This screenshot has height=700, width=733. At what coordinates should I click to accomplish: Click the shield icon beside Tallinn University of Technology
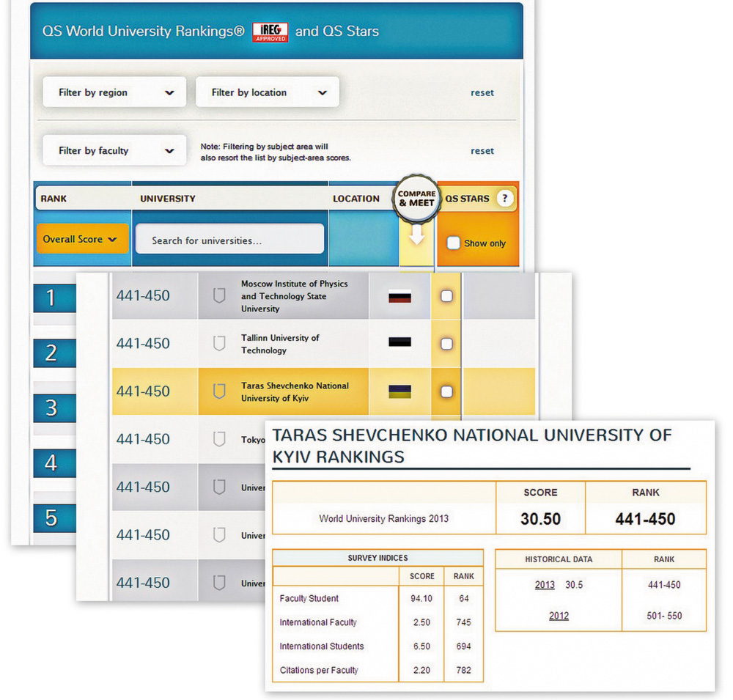218,344
